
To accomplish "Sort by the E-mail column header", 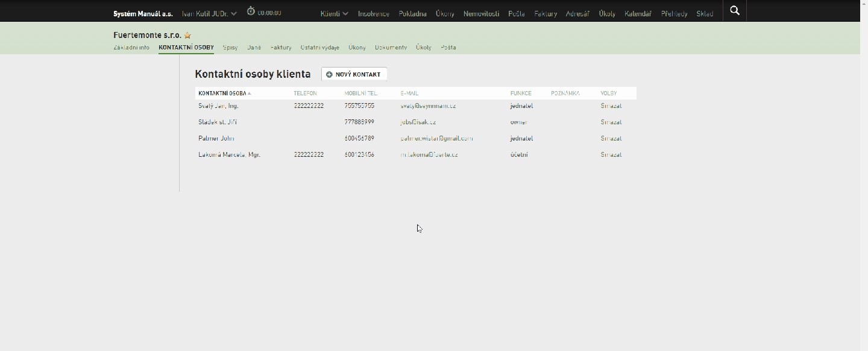I will tap(409, 93).
